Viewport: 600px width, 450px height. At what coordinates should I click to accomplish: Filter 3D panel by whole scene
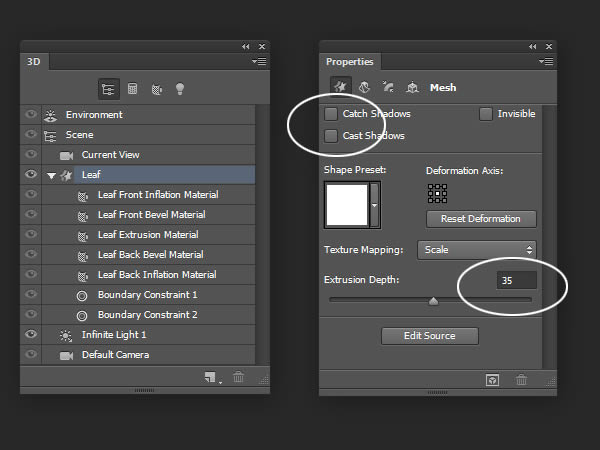coord(109,89)
